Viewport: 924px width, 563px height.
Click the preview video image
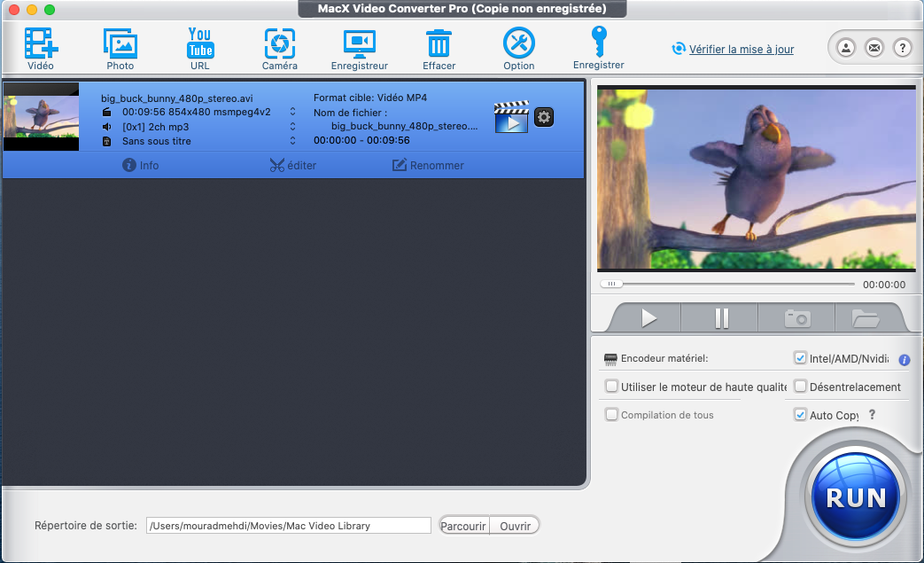click(756, 178)
